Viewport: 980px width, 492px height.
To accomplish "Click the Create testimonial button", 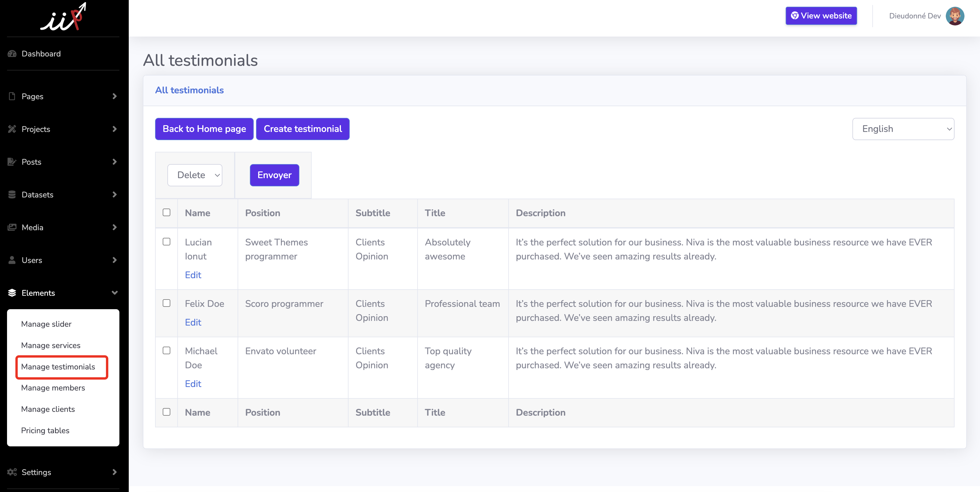I will pos(303,129).
